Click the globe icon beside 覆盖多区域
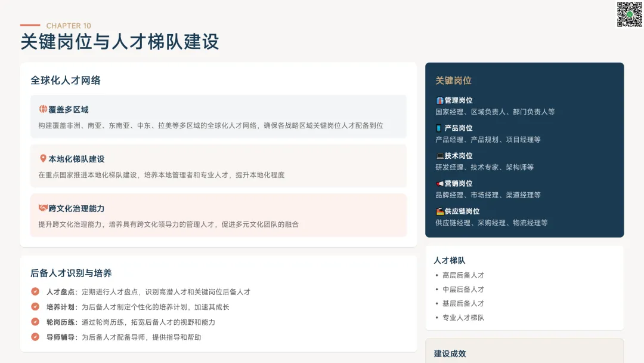 (43, 109)
